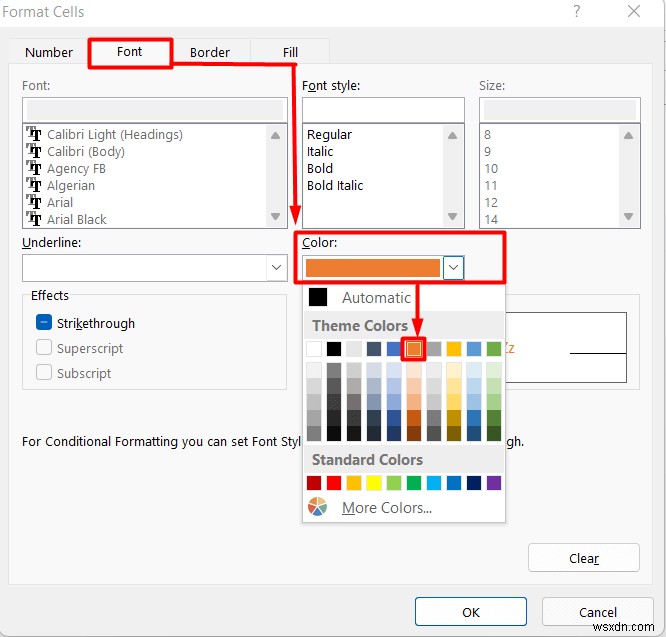The width and height of the screenshot is (666, 637).
Task: Click the Size input field
Action: pyautogui.click(x=559, y=110)
